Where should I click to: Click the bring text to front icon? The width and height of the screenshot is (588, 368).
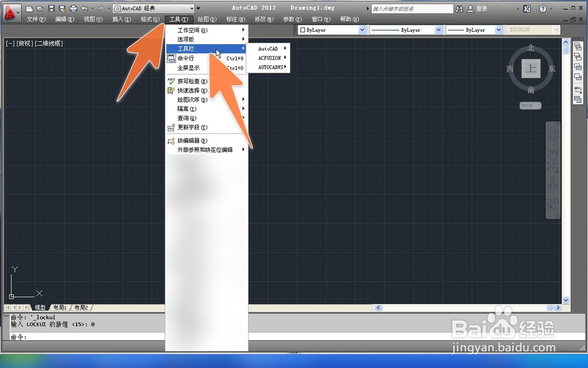578,89
